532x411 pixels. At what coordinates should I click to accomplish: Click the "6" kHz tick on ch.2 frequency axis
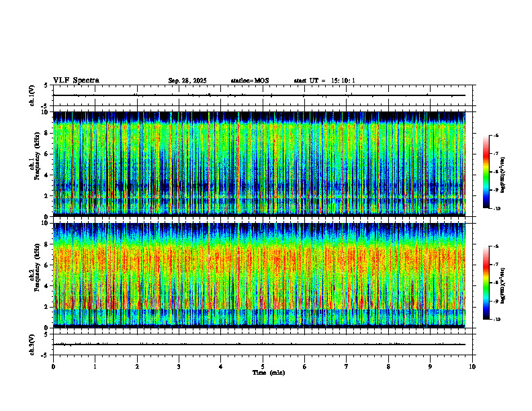[46, 265]
